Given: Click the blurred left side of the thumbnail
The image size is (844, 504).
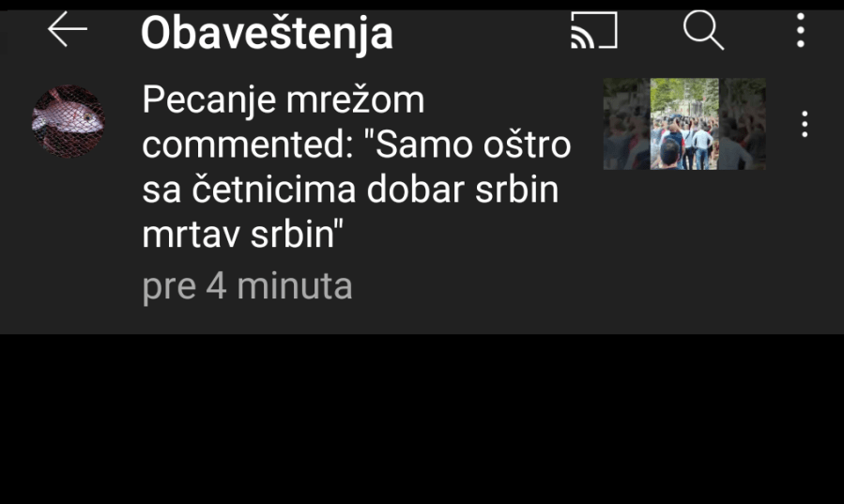Looking at the screenshot, I should (626, 124).
